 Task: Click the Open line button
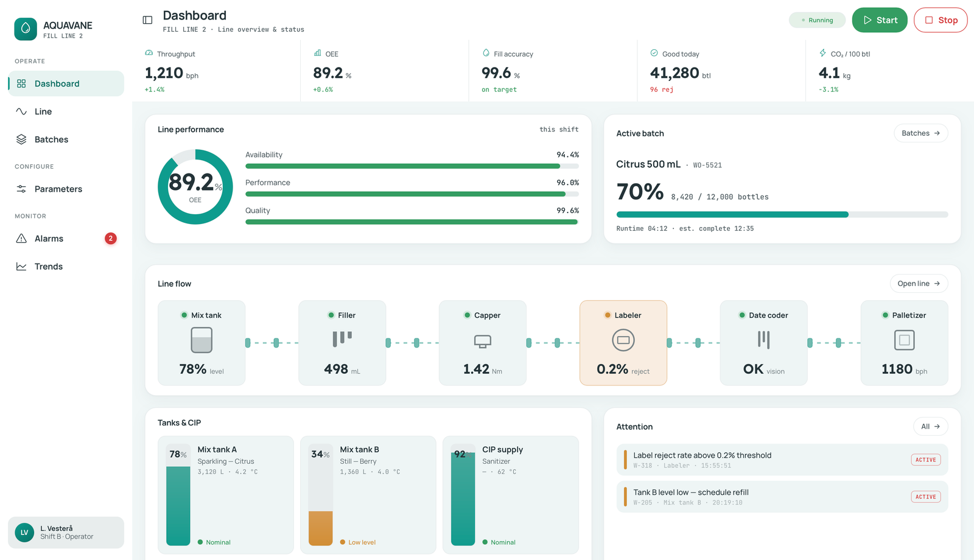[919, 284]
